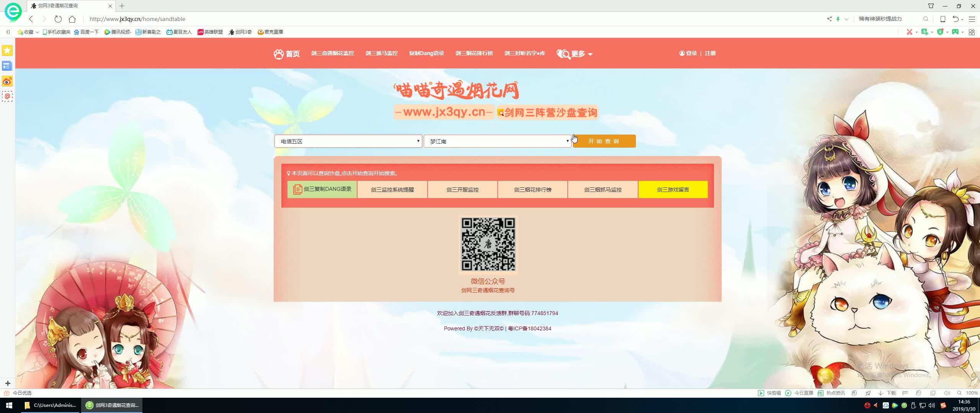980x413 pixels.
Task: Open 今日直播 in the status bar
Action: point(799,393)
